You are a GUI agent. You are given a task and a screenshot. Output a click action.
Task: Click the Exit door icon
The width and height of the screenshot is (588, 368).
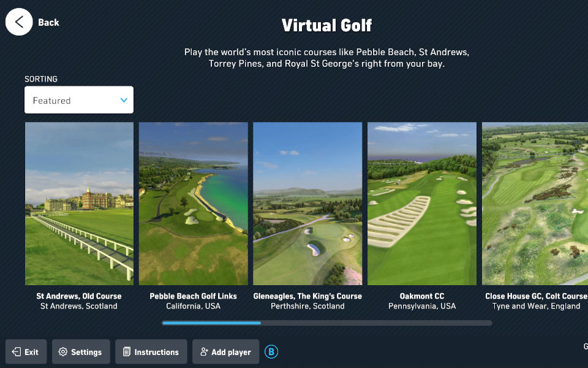click(x=16, y=352)
